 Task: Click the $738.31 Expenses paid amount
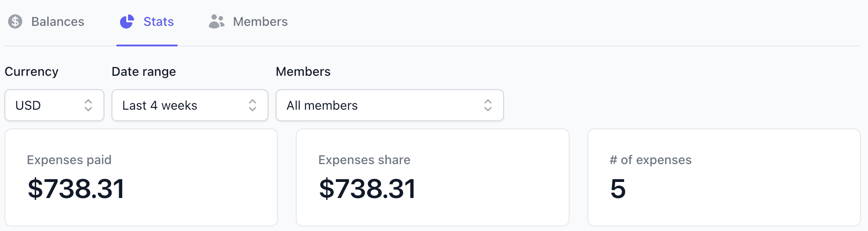coord(76,189)
